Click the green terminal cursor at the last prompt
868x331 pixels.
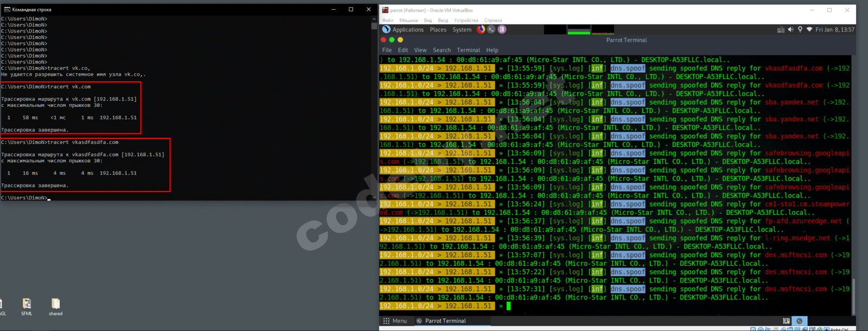[x=509, y=306]
